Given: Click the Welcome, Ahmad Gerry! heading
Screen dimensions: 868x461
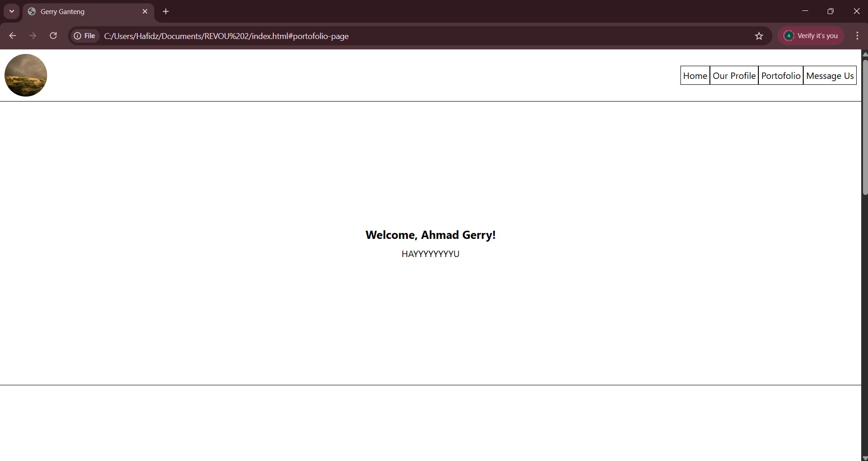Looking at the screenshot, I should pos(430,235).
